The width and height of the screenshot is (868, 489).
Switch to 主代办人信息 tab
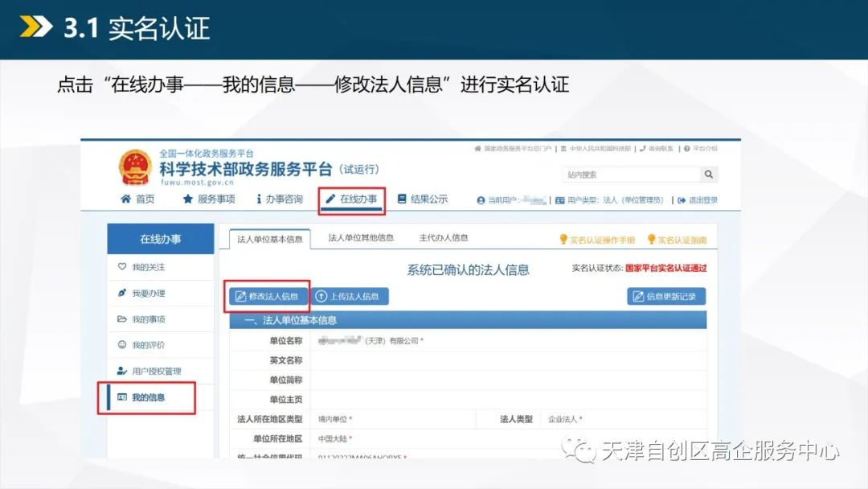(444, 238)
